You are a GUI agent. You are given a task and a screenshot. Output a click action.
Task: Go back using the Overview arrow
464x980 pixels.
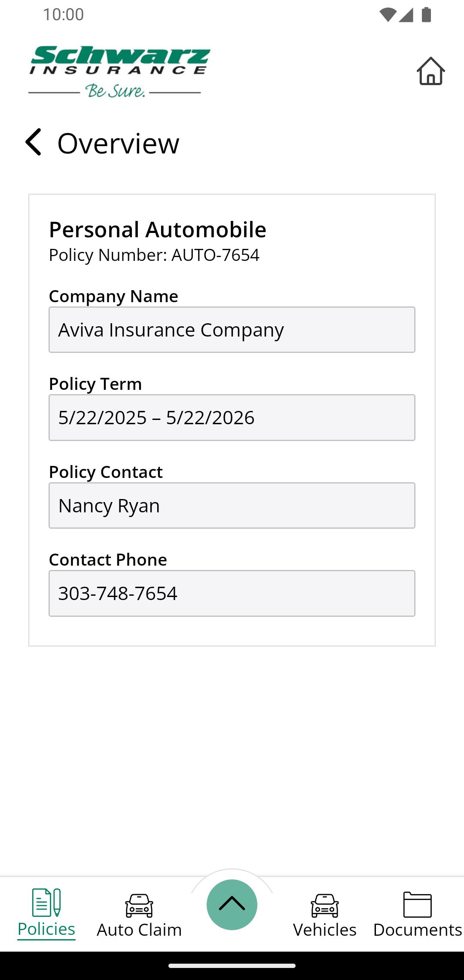tap(34, 142)
